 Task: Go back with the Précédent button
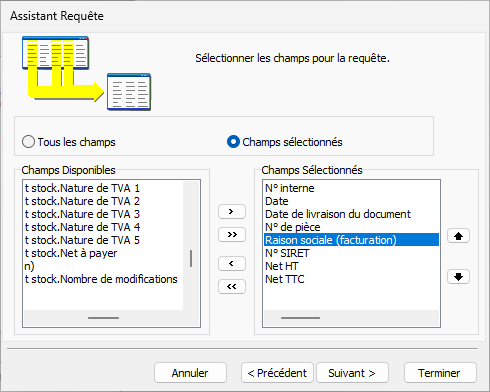tap(277, 373)
